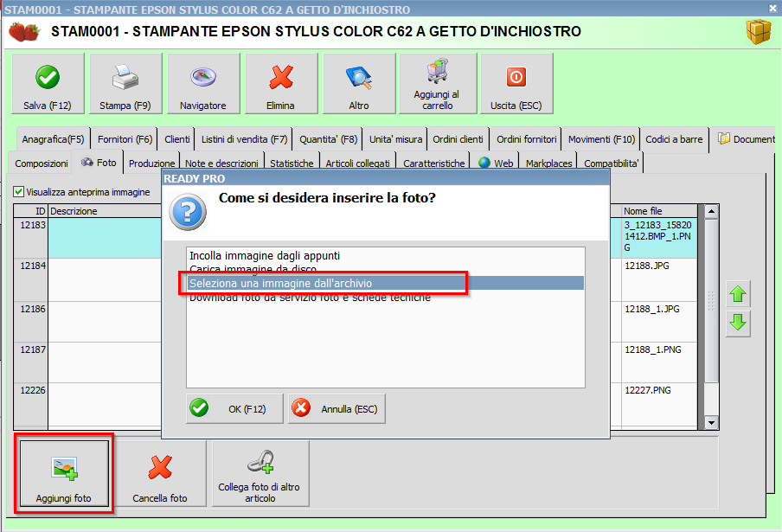The width and height of the screenshot is (782, 532).
Task: Move photo up with green arrow
Action: 738,295
